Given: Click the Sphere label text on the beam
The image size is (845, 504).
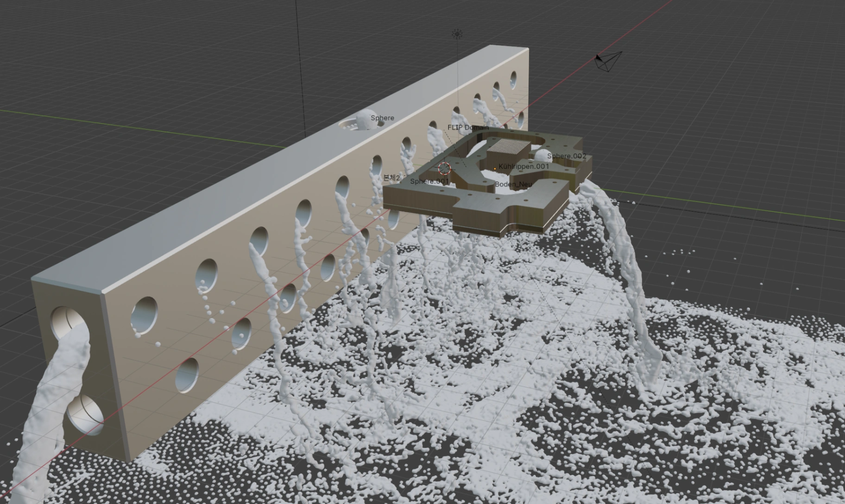Looking at the screenshot, I should coord(382,118).
